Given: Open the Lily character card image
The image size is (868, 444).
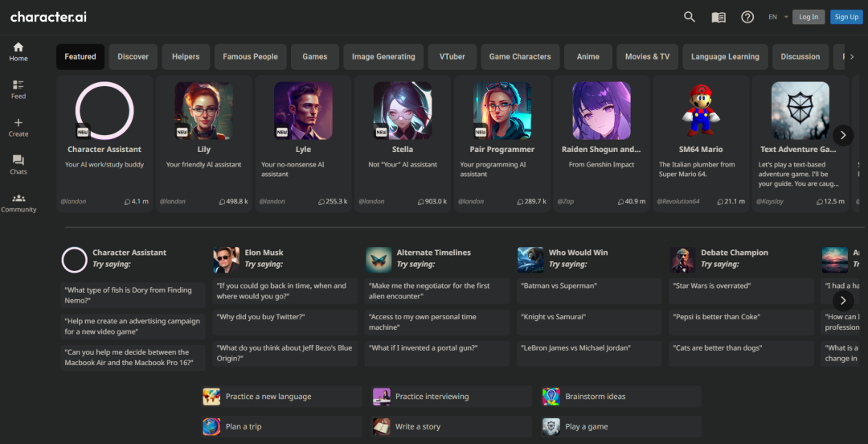Looking at the screenshot, I should (x=203, y=110).
